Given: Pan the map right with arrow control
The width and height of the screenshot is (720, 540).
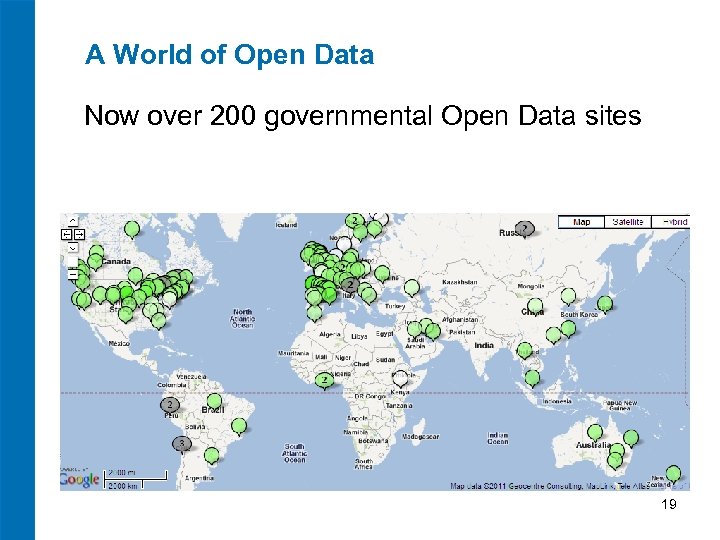Looking at the screenshot, I should point(79,235).
